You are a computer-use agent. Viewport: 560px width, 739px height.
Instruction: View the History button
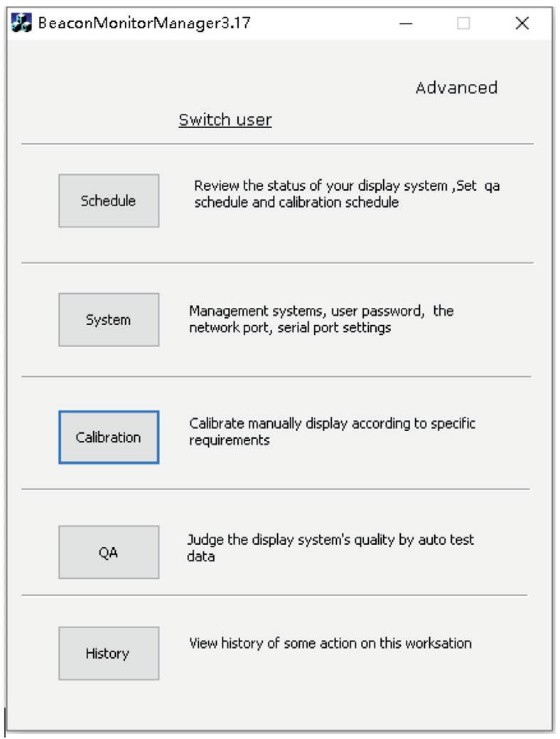(109, 654)
